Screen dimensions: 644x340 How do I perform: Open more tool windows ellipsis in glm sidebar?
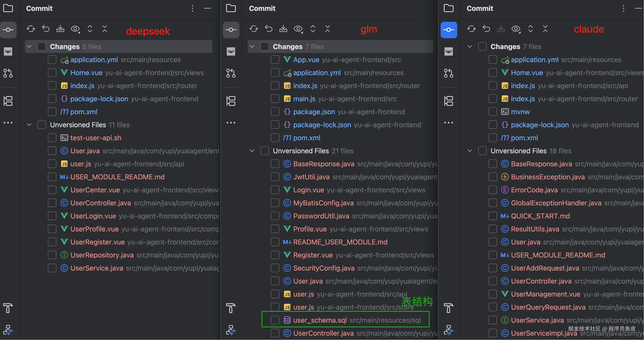tap(231, 123)
